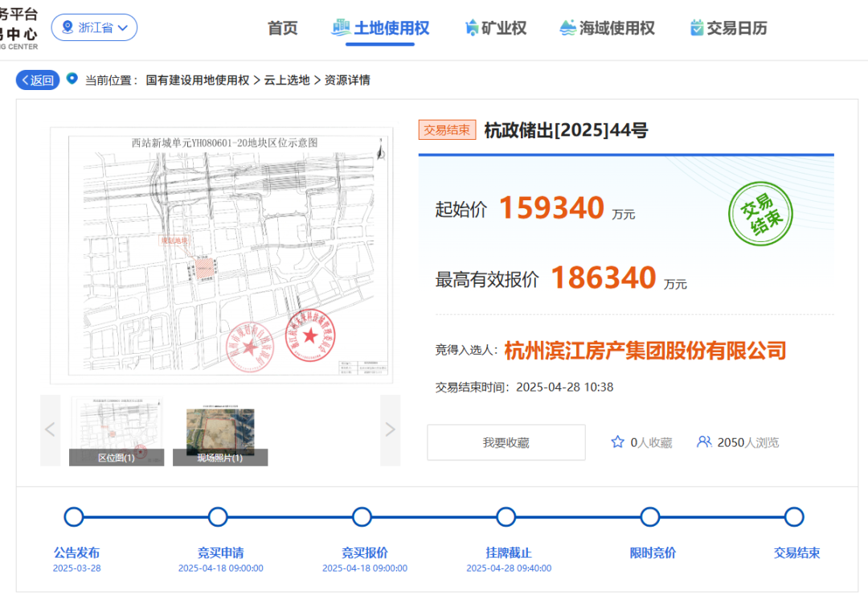This screenshot has width=868, height=603.
Task: Click the 限时竞价 timeline node
Action: (x=650, y=517)
